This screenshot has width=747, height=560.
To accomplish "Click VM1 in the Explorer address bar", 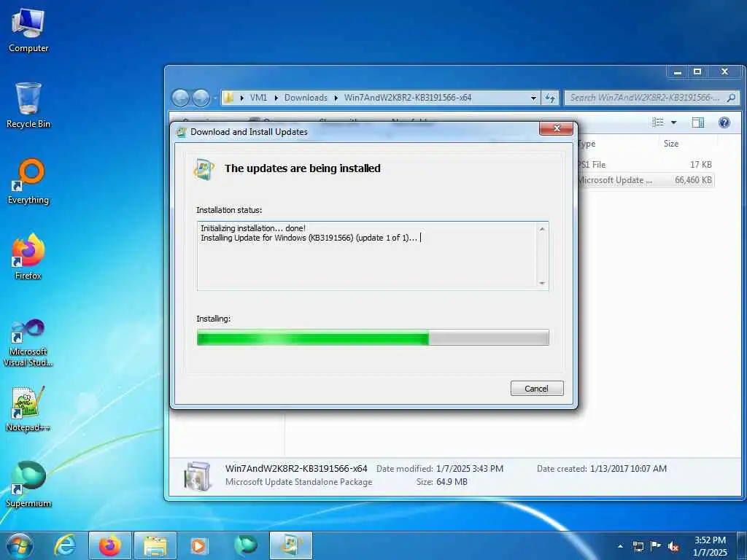I will pyautogui.click(x=258, y=98).
